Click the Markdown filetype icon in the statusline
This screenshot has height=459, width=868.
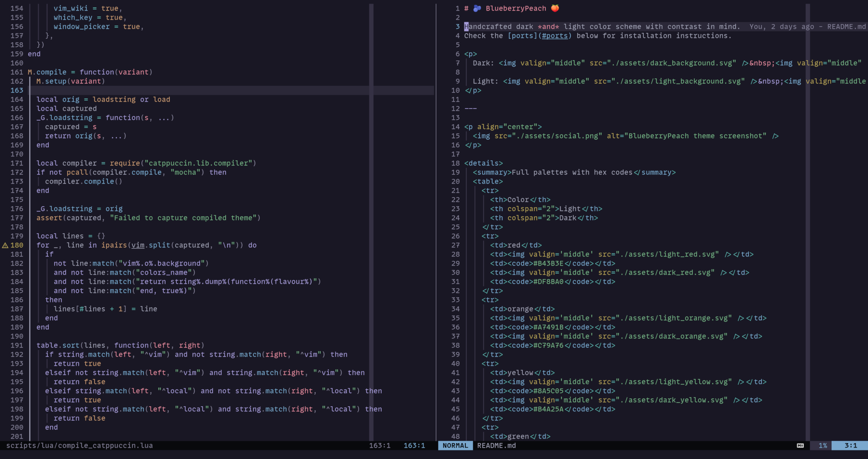point(800,446)
